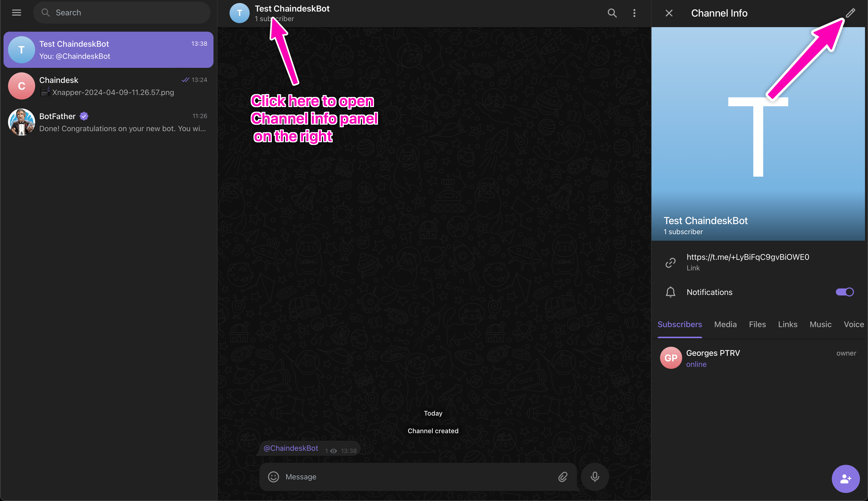The height and width of the screenshot is (501, 868).
Task: Open the Links tab in Channel Info
Action: pos(787,324)
